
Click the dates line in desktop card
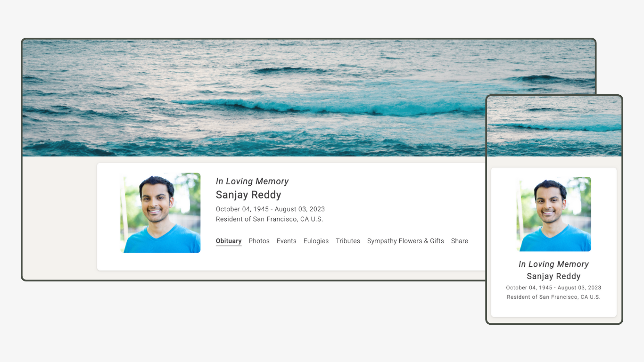pos(270,209)
